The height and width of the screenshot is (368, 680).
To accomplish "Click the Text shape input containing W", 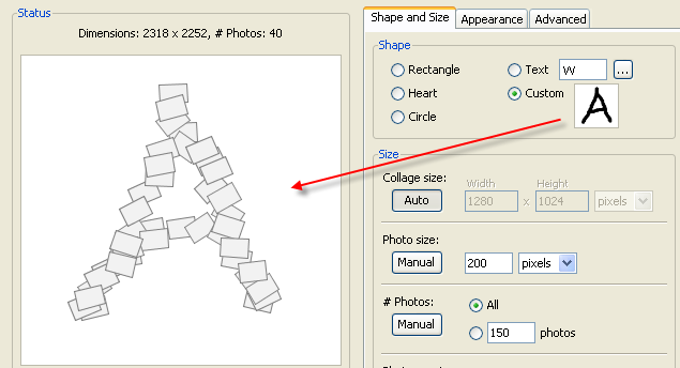I will (583, 70).
